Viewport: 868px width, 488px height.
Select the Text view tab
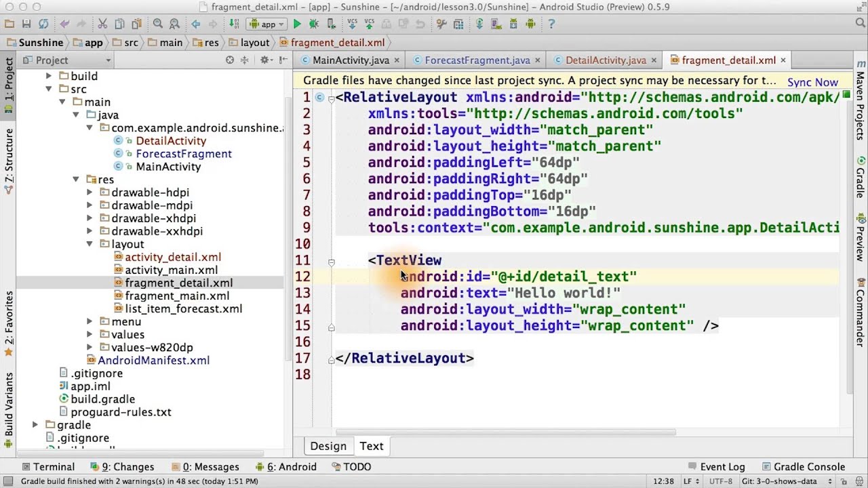point(372,446)
